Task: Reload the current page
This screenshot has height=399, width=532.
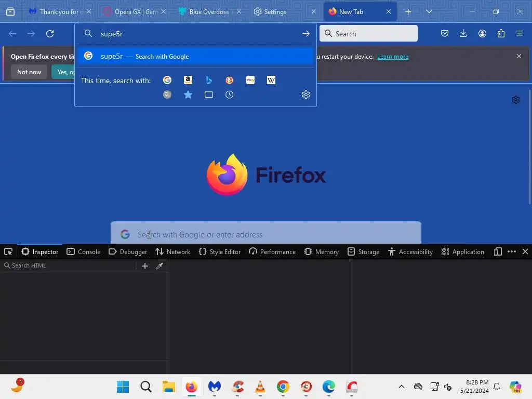Action: coord(50,34)
